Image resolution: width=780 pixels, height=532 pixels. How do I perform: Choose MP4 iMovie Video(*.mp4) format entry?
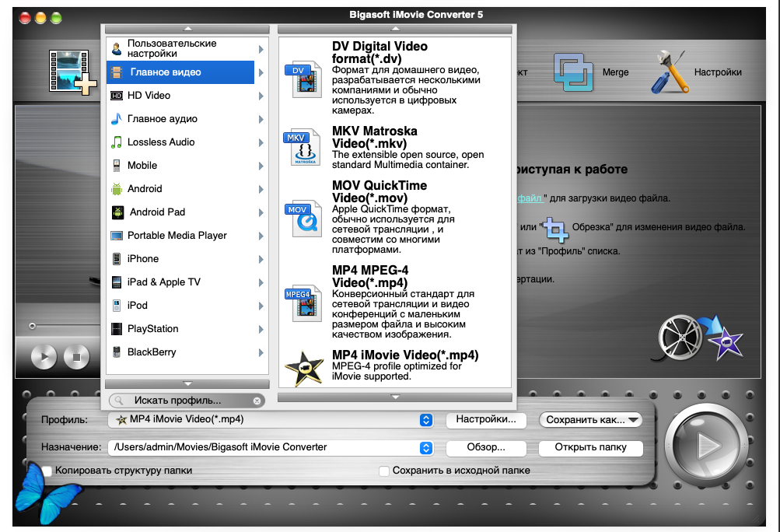pos(395,368)
